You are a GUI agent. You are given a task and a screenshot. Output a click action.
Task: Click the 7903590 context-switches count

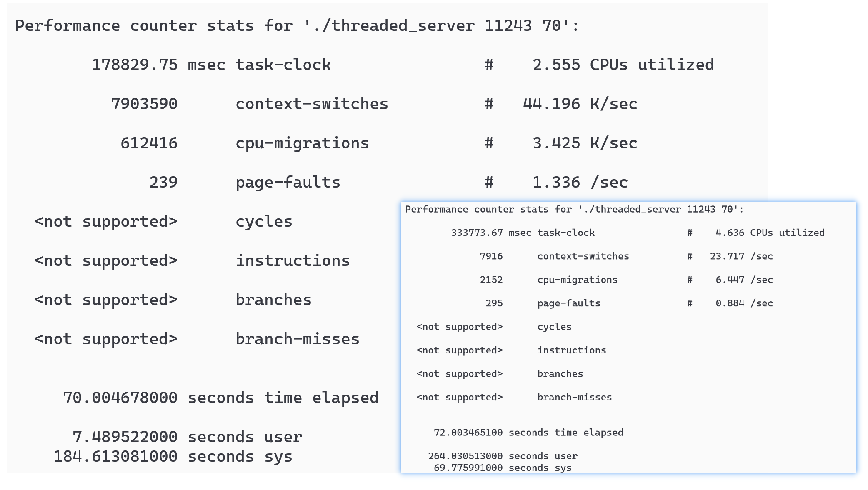pyautogui.click(x=144, y=104)
